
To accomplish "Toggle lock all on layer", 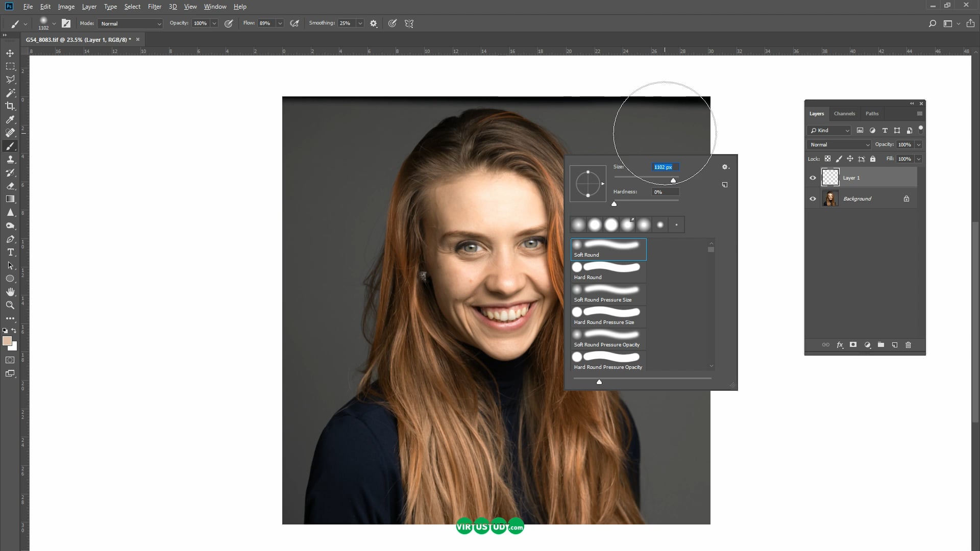I will 873,159.
